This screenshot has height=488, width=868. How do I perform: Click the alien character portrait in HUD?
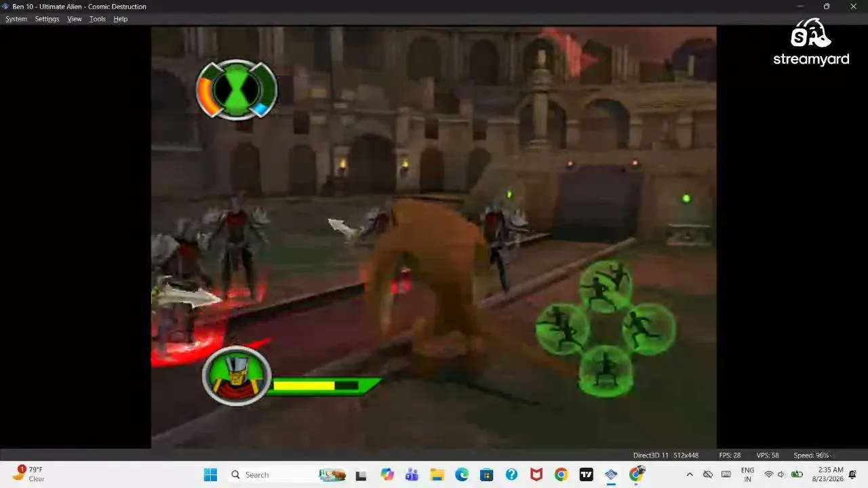click(x=236, y=375)
